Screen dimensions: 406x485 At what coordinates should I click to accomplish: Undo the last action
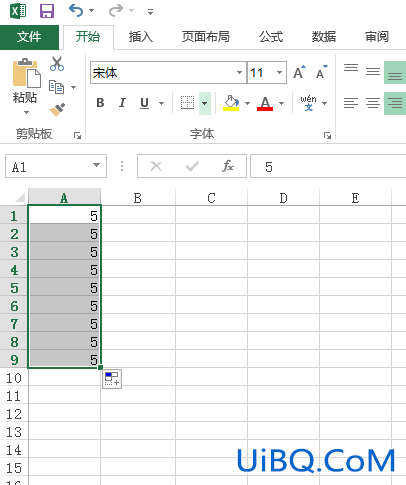click(x=76, y=11)
